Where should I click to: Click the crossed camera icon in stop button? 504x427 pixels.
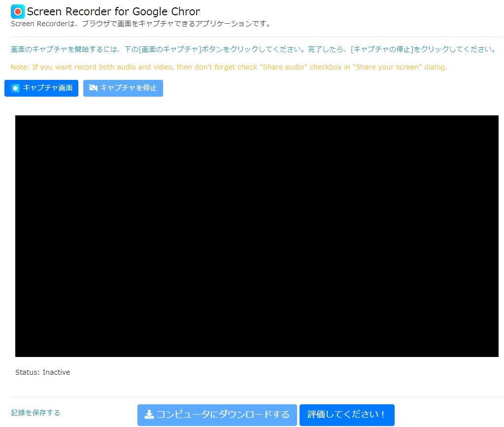point(93,88)
